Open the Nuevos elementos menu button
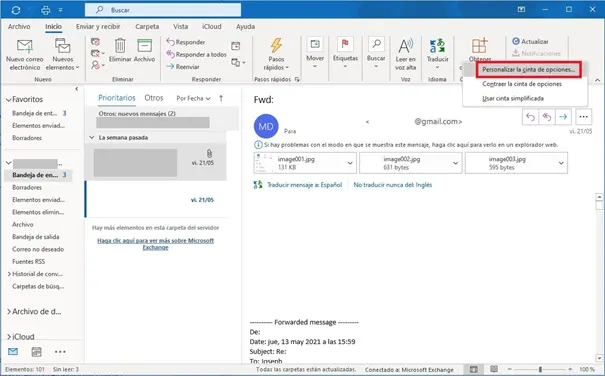Image resolution: width=605 pixels, height=376 pixels. tap(63, 55)
